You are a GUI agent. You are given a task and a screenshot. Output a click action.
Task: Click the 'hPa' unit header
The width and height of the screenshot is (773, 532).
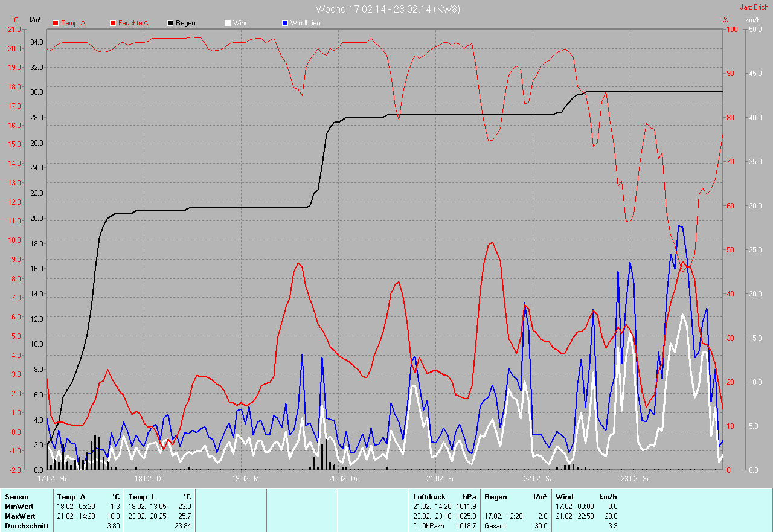[469, 497]
